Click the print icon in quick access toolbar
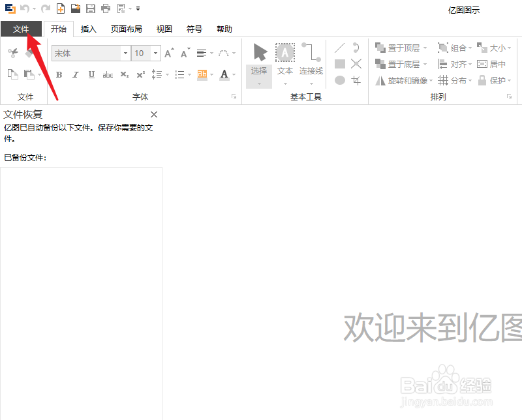522x420 pixels. coord(105,8)
